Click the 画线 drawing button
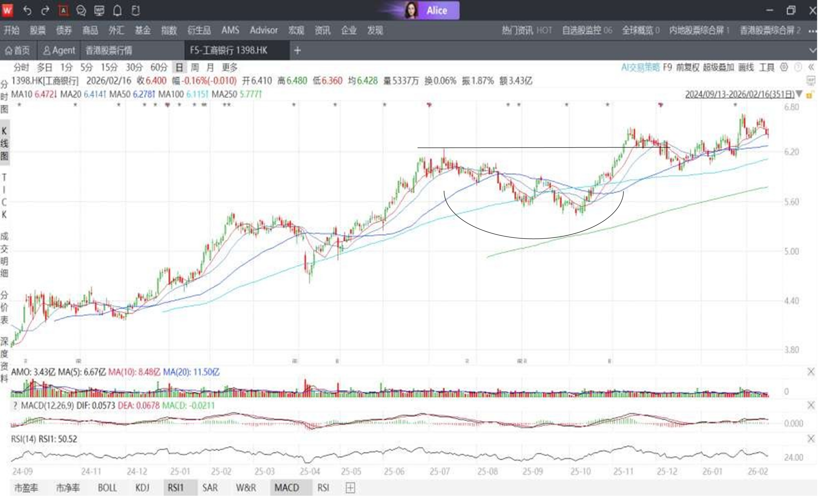Viewport: 821px width, 504px height. 746,67
